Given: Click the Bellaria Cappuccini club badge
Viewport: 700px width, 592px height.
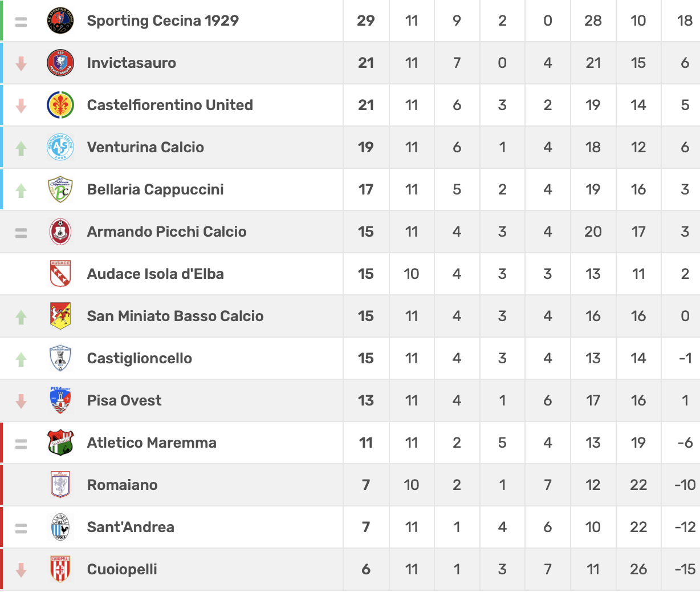Looking at the screenshot, I should [x=60, y=189].
